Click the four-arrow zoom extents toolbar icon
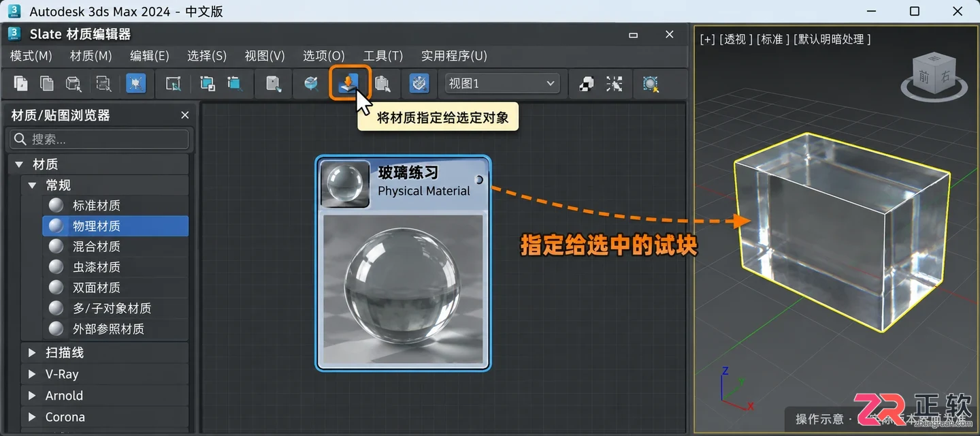 tap(615, 84)
